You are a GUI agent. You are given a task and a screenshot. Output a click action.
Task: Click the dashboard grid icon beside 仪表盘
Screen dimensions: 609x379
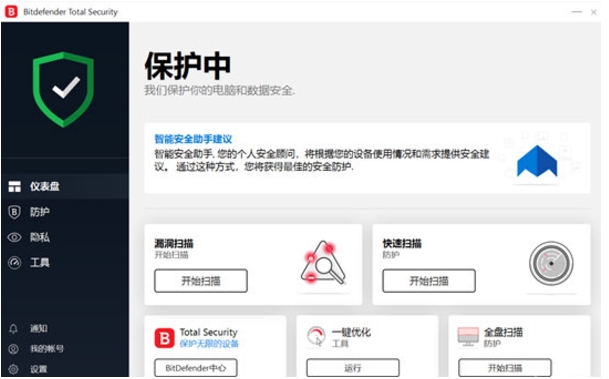click(15, 186)
